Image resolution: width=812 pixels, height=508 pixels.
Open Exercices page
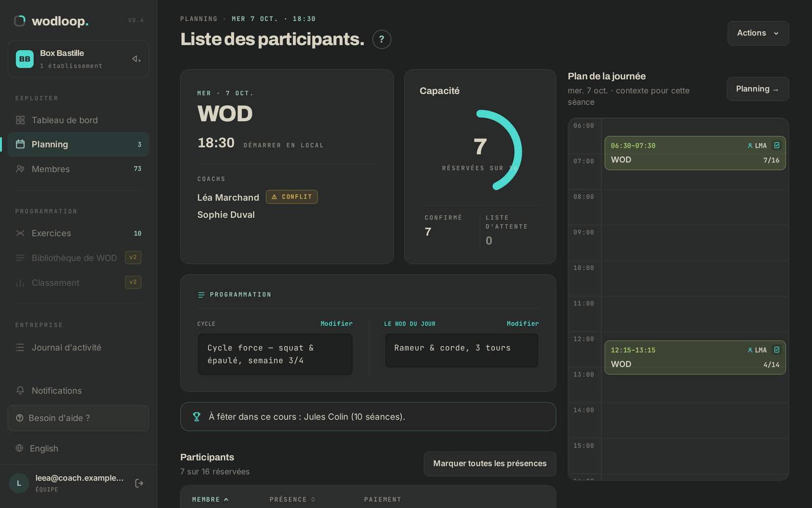pyautogui.click(x=78, y=233)
